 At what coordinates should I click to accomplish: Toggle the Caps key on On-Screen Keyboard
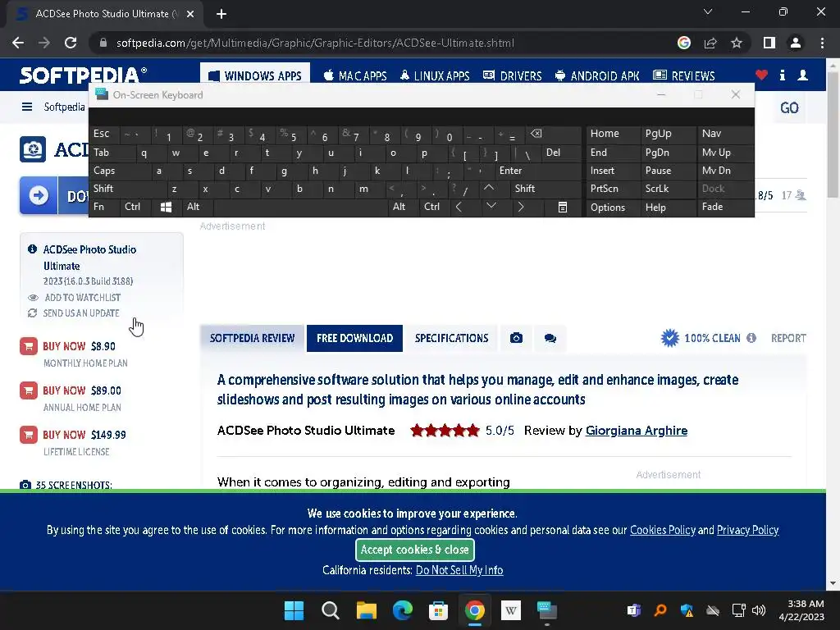(x=120, y=171)
